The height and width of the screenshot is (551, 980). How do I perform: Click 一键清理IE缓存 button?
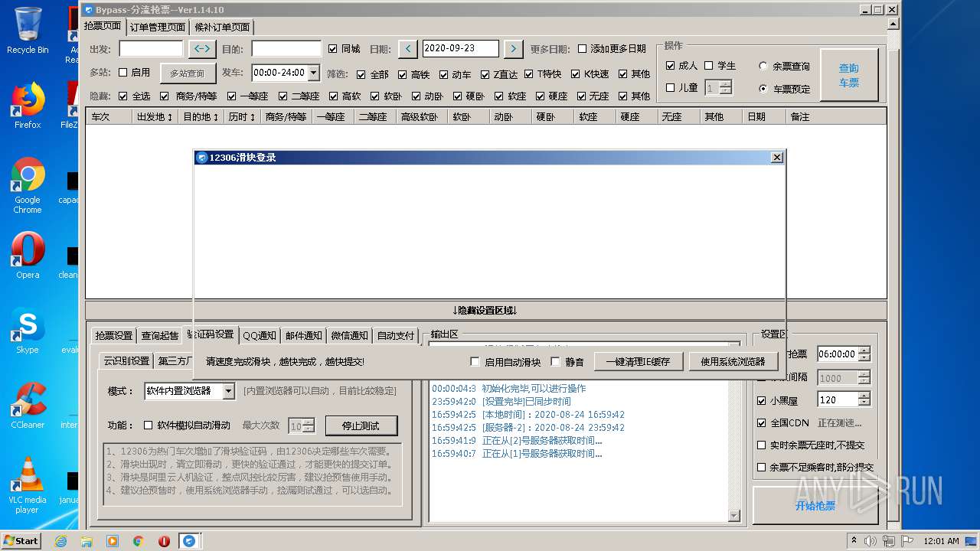pyautogui.click(x=638, y=362)
